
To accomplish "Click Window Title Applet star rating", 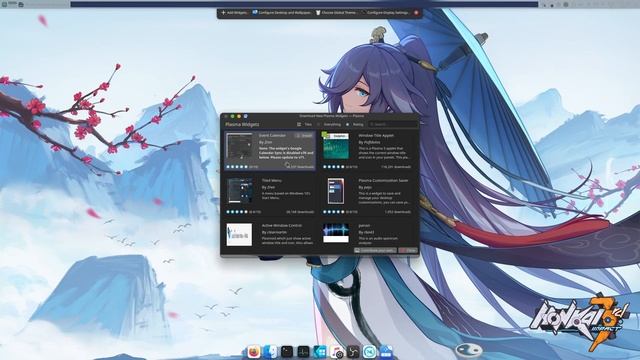I will (x=333, y=167).
